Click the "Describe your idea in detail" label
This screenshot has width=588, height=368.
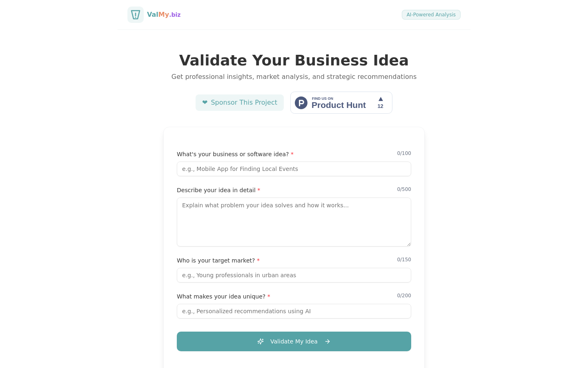coord(216,190)
